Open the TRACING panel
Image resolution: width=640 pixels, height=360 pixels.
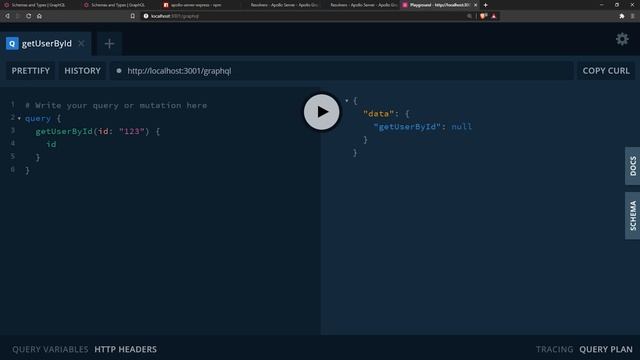(554, 349)
